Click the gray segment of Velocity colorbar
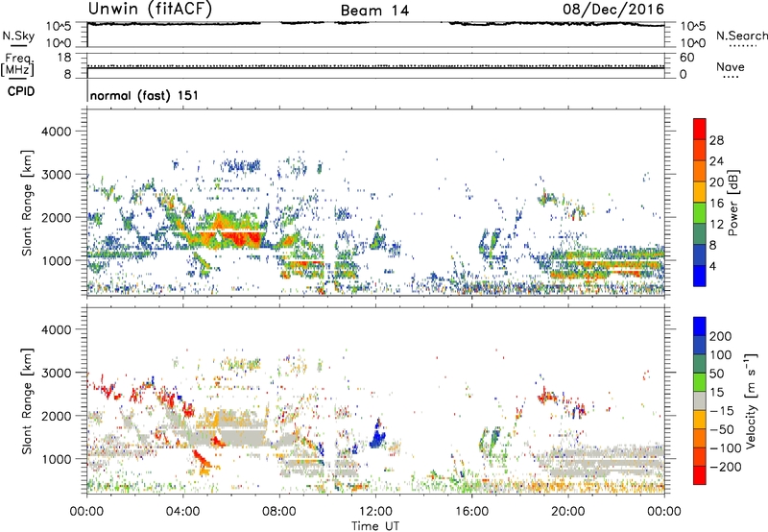The height and width of the screenshot is (532, 768). click(x=700, y=400)
